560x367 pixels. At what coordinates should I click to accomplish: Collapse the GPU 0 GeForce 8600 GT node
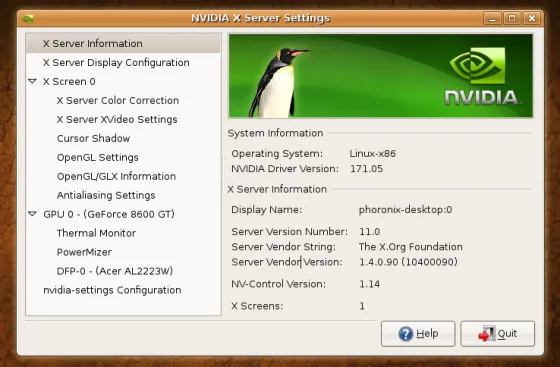32,214
